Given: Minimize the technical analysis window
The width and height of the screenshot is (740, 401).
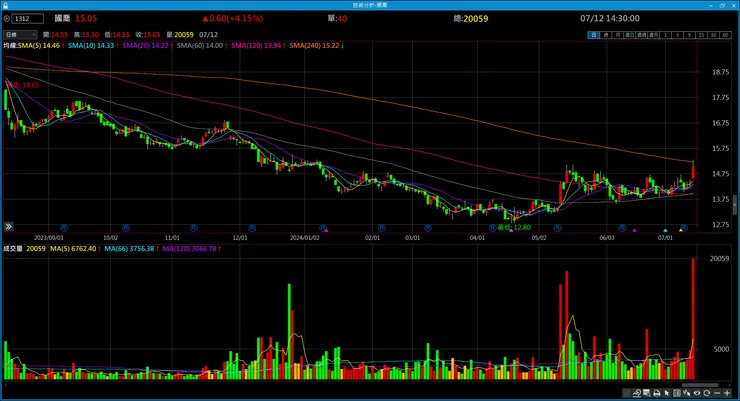Looking at the screenshot, I should (711, 5).
